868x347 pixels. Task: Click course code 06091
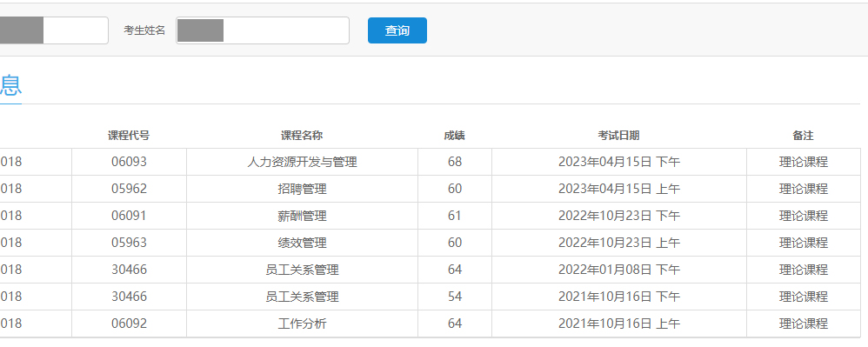[x=129, y=216]
